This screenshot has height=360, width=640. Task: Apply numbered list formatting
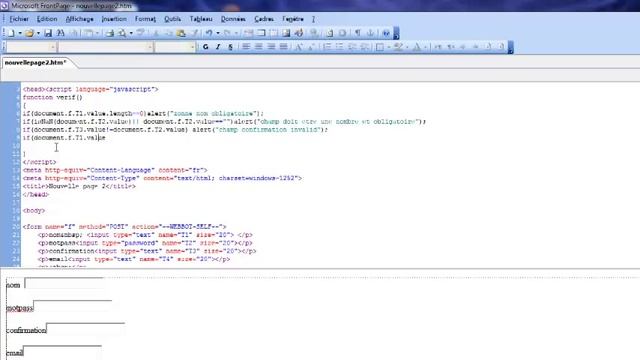click(327, 47)
